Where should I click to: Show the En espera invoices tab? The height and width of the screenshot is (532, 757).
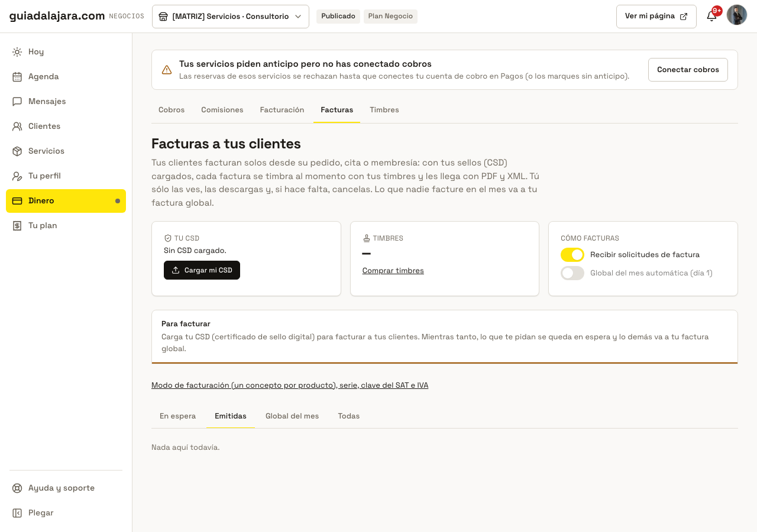pyautogui.click(x=178, y=416)
